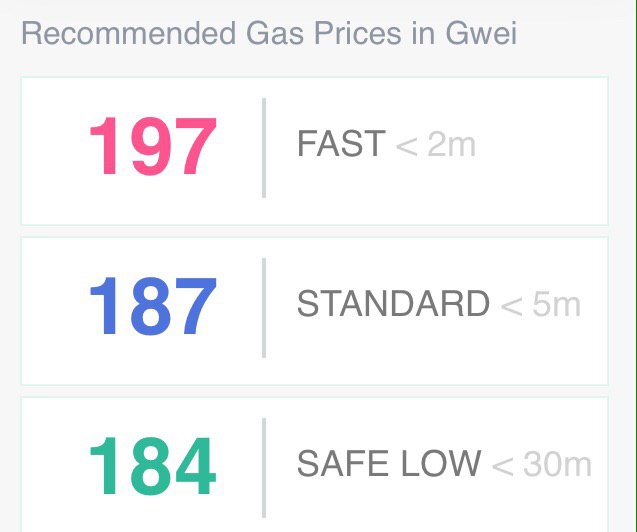
Task: Select the green 184 gas price number
Action: click(x=152, y=467)
